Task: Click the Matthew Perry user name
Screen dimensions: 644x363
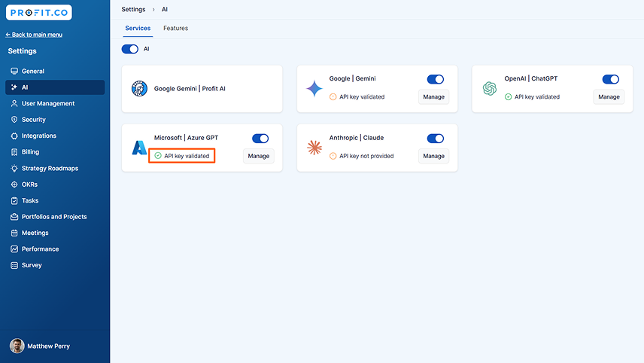Action: [48, 346]
